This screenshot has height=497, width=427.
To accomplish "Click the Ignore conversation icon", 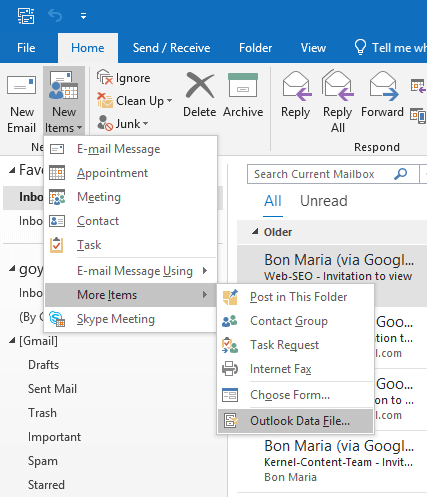I will point(105,77).
